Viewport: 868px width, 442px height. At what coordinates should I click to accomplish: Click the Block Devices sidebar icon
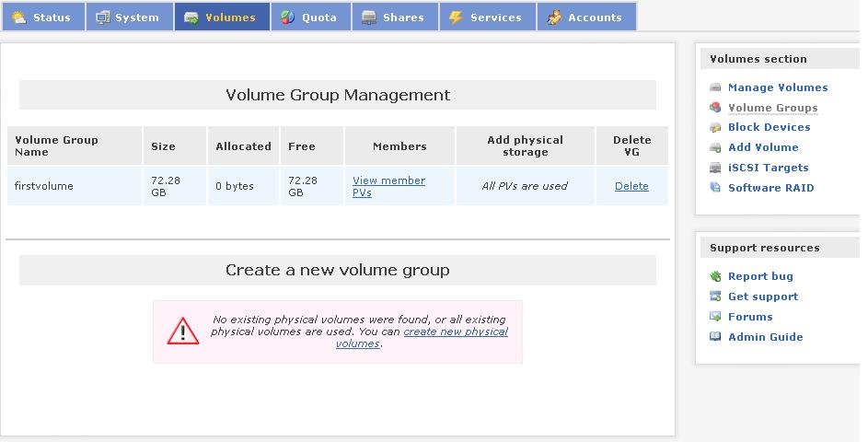click(715, 128)
